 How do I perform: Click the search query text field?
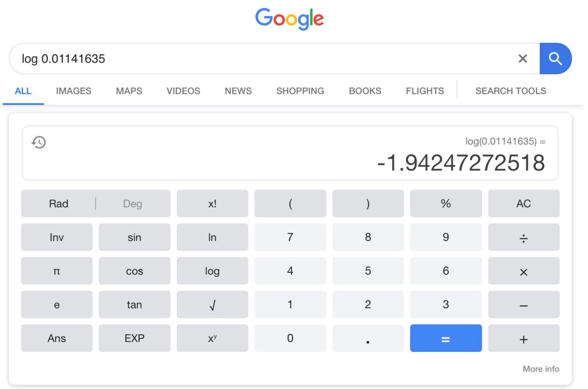(265, 58)
